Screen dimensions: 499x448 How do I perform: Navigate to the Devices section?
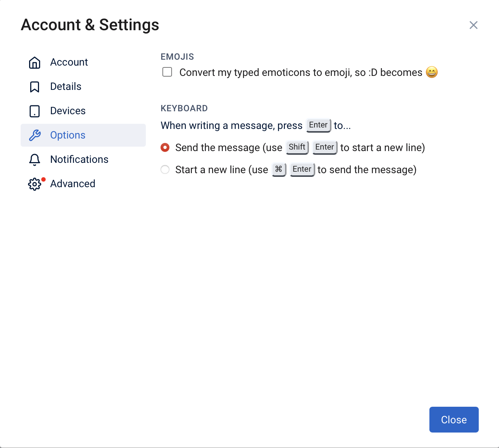(68, 111)
